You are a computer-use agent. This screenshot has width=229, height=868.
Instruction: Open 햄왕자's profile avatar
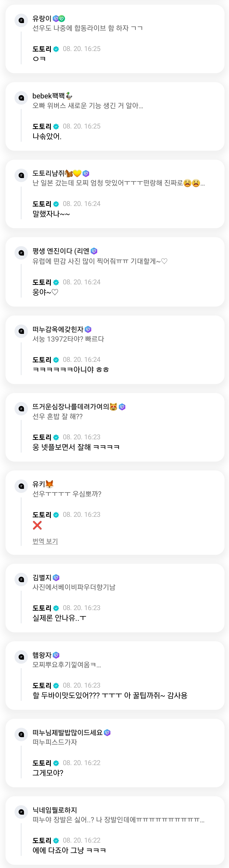(x=21, y=657)
